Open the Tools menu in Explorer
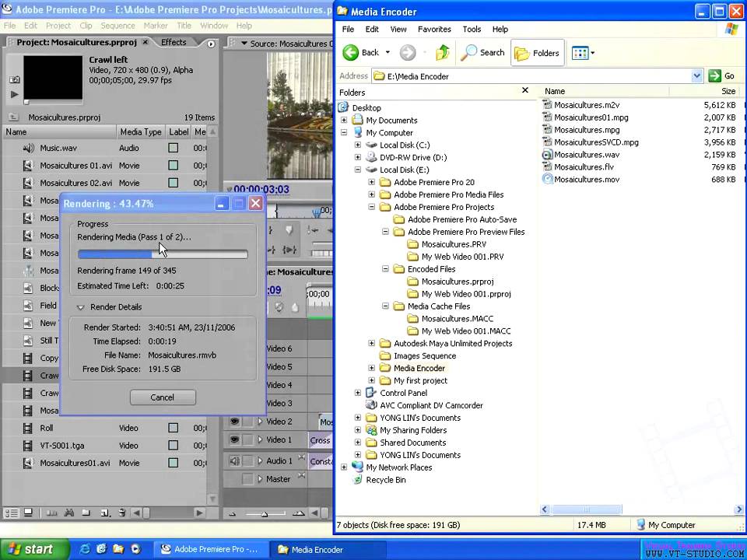747x560 pixels. [x=472, y=29]
